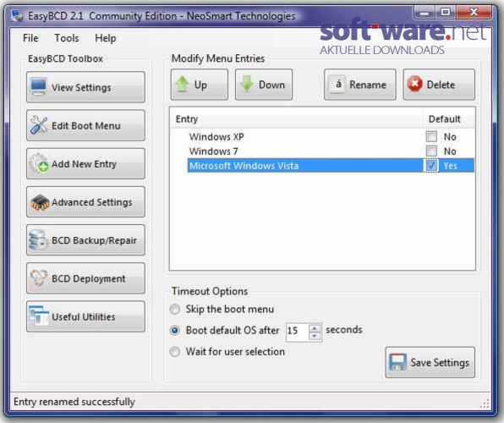The height and width of the screenshot is (423, 504).
Task: Click the Add New Entry gear icon
Action: (x=39, y=163)
